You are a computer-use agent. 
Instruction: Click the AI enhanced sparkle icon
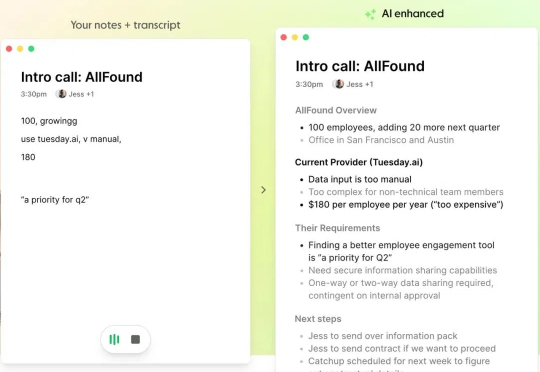(371, 14)
